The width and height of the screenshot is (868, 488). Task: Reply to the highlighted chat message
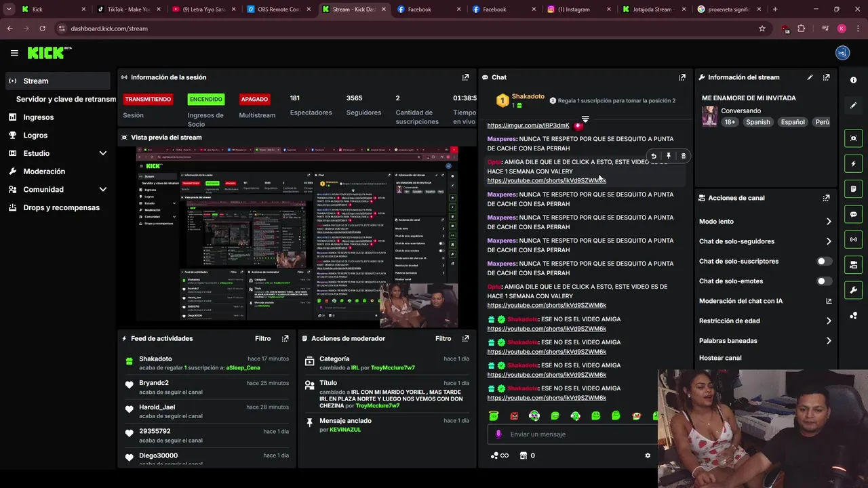653,156
